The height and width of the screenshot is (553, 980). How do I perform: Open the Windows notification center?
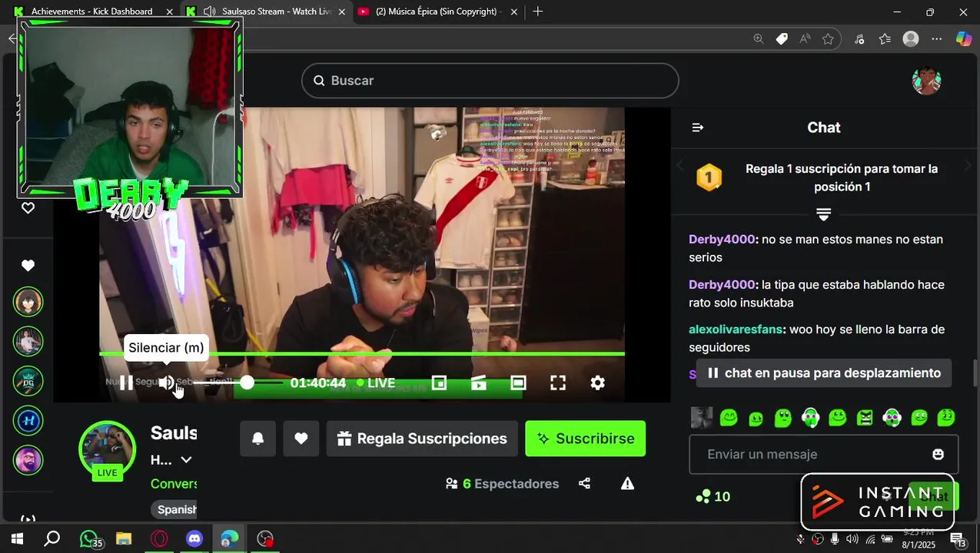(958, 539)
